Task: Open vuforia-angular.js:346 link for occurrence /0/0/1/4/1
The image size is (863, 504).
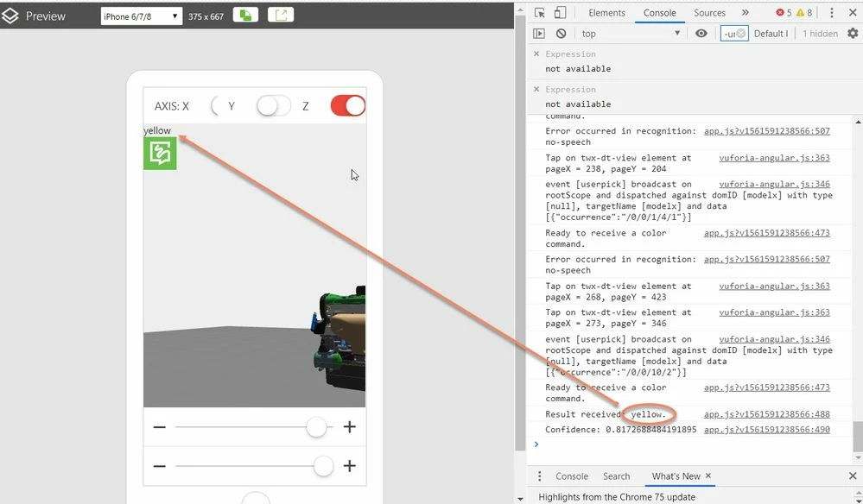Action: tap(774, 184)
